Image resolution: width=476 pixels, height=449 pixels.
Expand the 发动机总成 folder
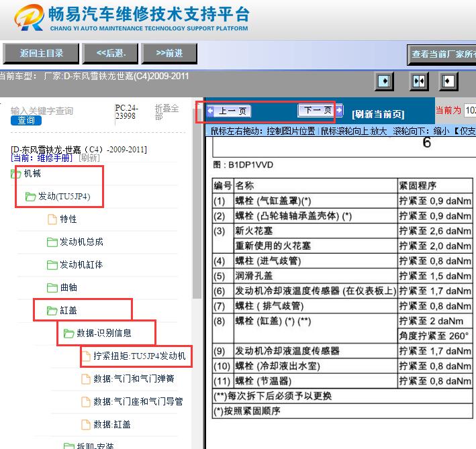(x=52, y=242)
